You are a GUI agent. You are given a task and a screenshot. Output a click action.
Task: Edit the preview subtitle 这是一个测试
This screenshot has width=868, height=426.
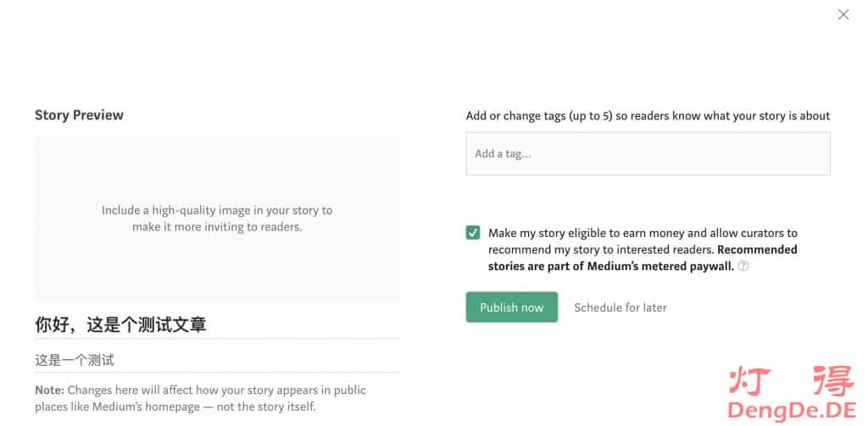click(75, 360)
